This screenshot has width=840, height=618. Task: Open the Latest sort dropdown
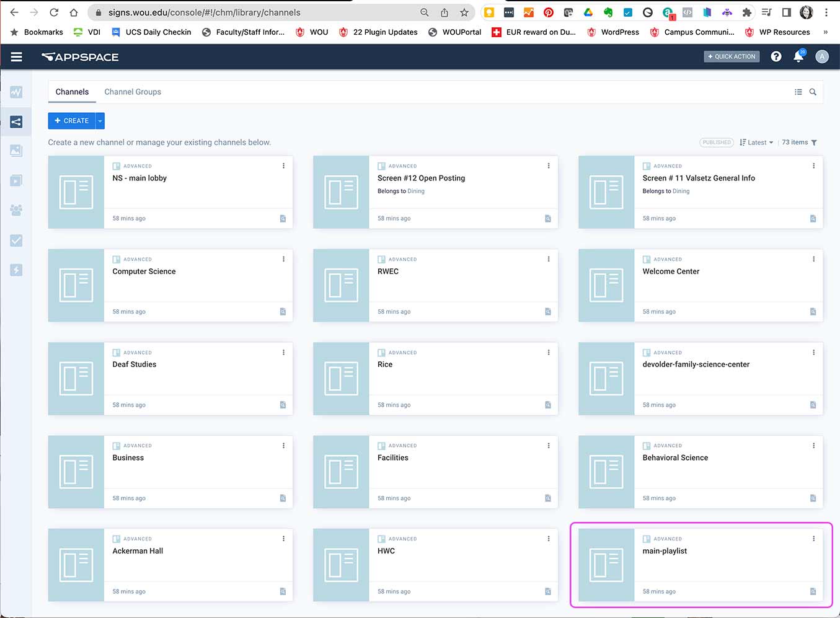click(x=757, y=143)
